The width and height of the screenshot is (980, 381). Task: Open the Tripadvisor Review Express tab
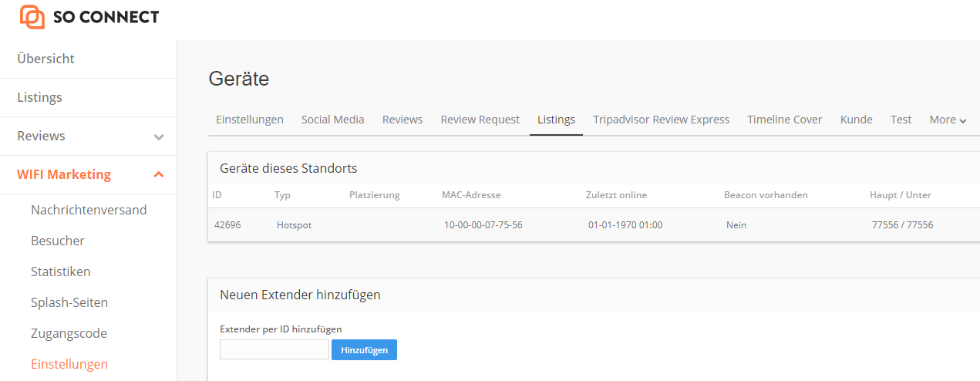pos(662,120)
